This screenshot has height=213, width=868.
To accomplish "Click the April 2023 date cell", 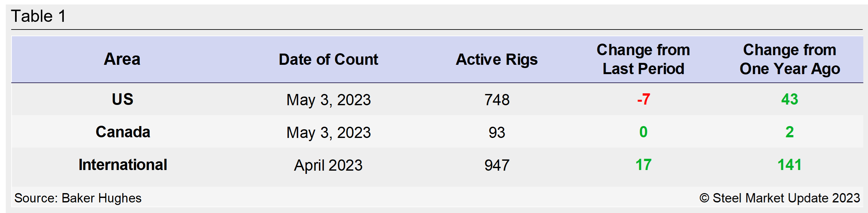I will click(328, 166).
